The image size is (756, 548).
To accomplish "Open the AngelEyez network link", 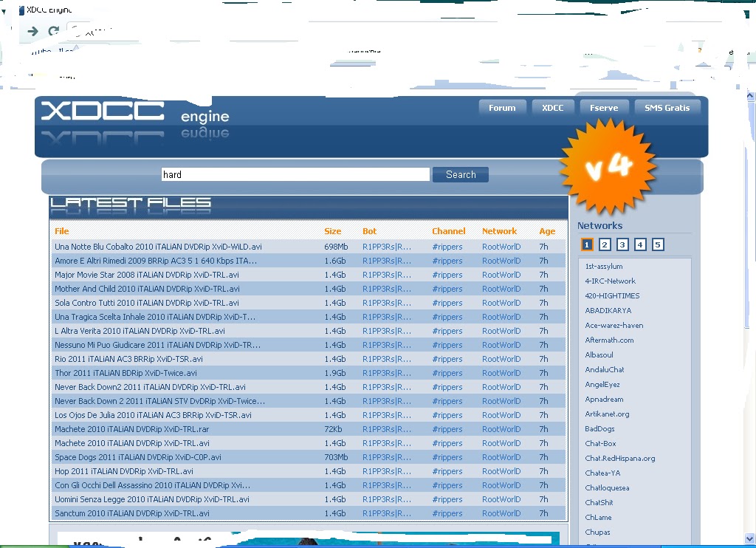I will click(602, 385).
